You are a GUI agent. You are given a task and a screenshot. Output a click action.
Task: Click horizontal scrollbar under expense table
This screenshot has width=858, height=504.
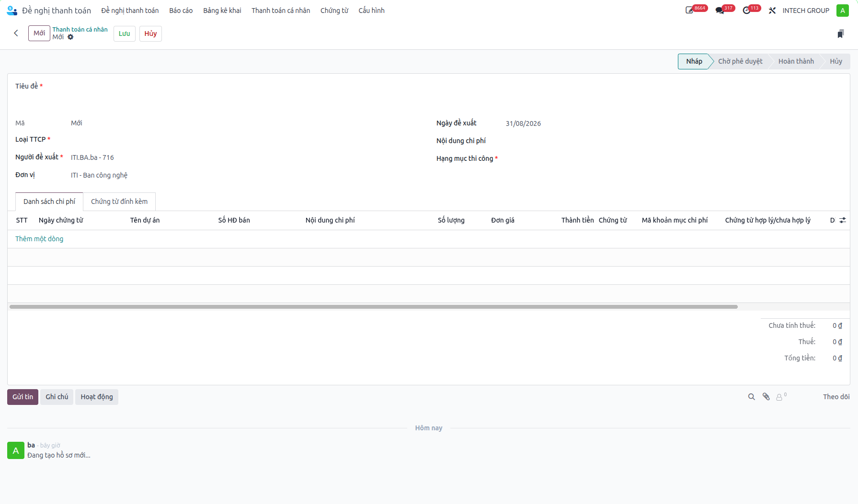pos(374,307)
